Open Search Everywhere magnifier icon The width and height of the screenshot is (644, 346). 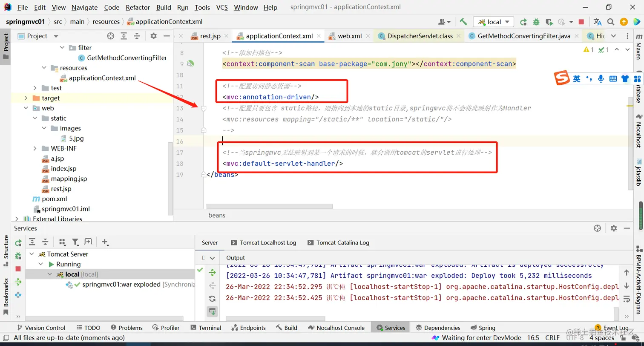pyautogui.click(x=611, y=22)
